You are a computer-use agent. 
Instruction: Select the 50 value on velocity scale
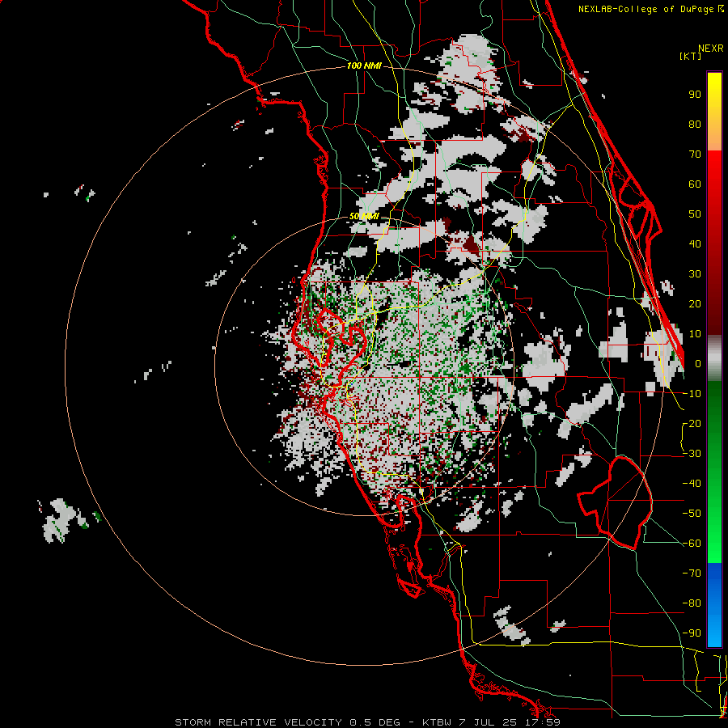pos(695,214)
